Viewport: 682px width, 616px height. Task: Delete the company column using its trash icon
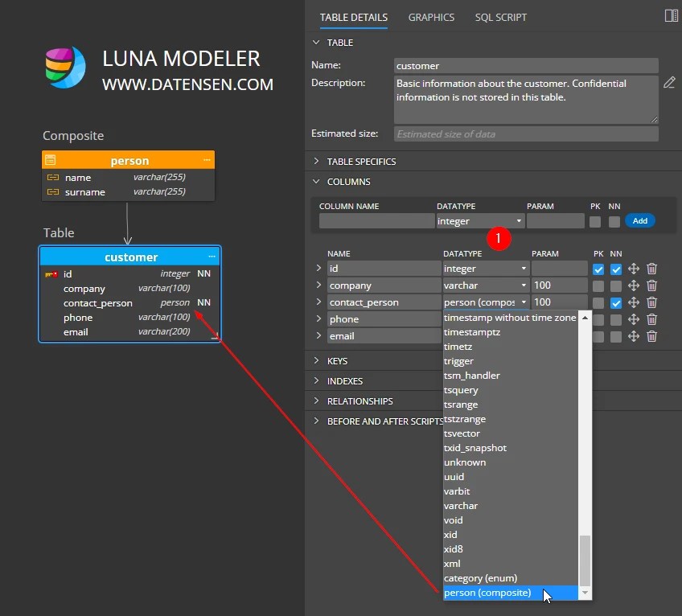tap(651, 285)
